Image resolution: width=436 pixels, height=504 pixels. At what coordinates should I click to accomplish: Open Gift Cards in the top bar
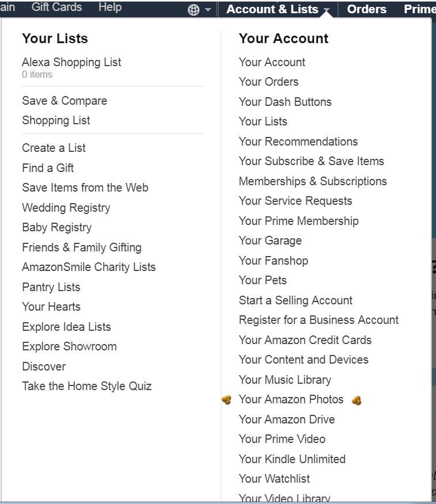coord(56,7)
